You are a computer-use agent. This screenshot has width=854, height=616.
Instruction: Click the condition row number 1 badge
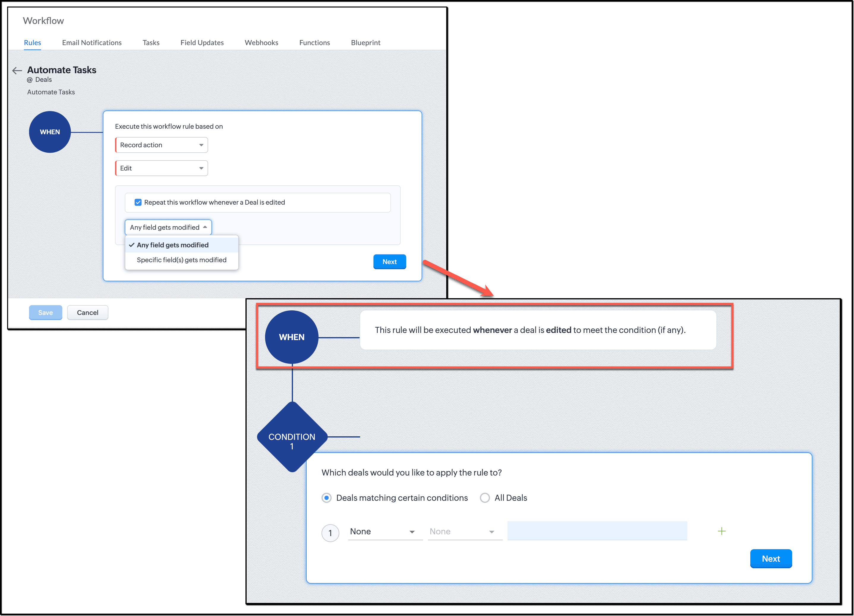coord(330,533)
